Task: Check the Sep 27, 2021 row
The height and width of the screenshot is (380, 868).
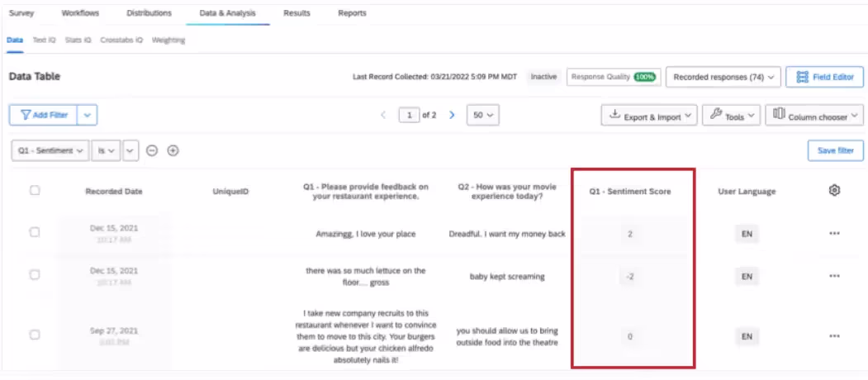Action: point(35,335)
